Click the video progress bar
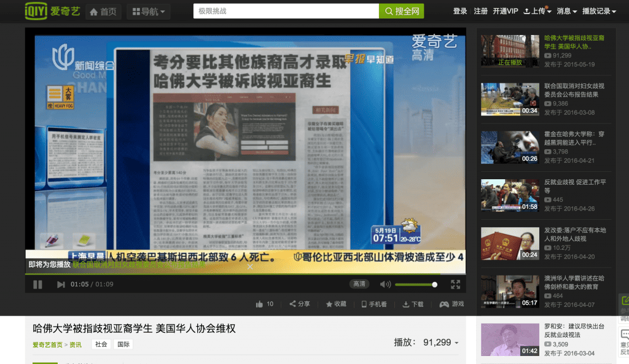This screenshot has height=364, width=629. [246, 274]
